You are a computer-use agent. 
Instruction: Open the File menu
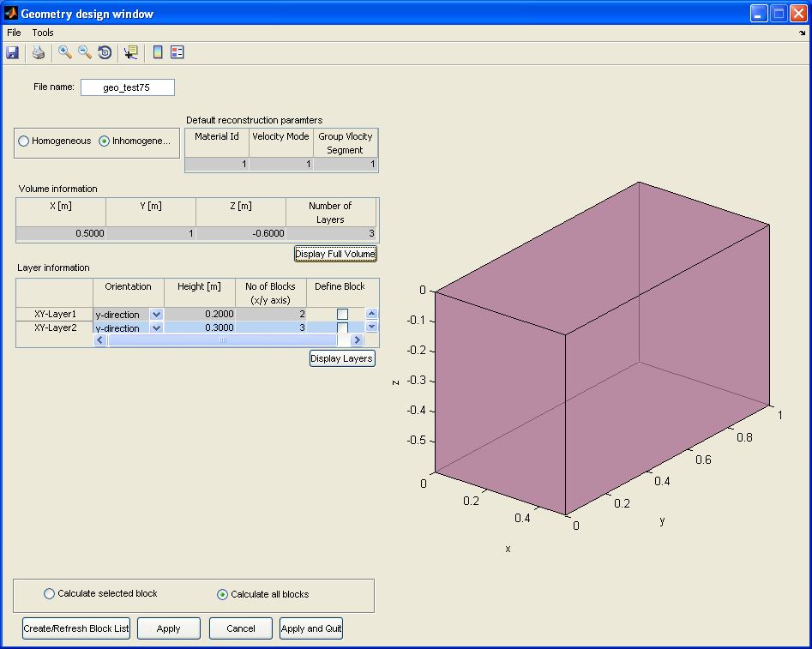pyautogui.click(x=14, y=33)
